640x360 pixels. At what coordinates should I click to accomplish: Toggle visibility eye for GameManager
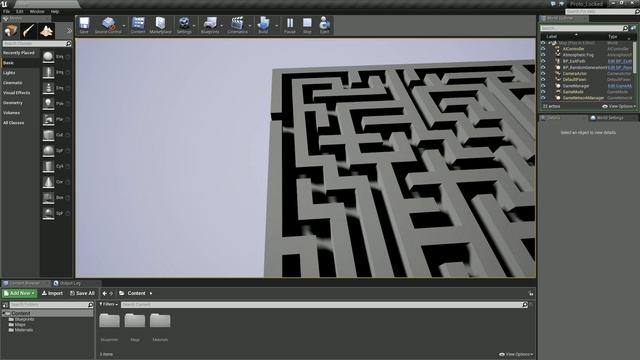click(543, 86)
